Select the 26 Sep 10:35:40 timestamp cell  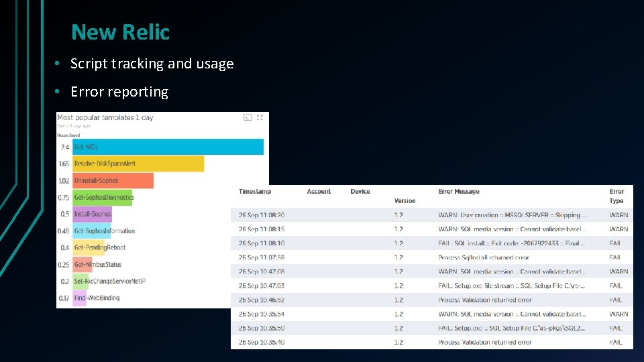[x=262, y=342]
